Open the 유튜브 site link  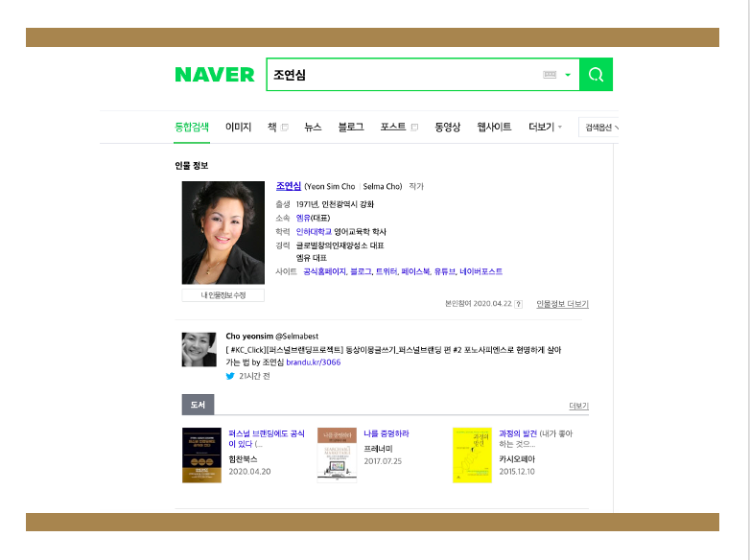[445, 271]
